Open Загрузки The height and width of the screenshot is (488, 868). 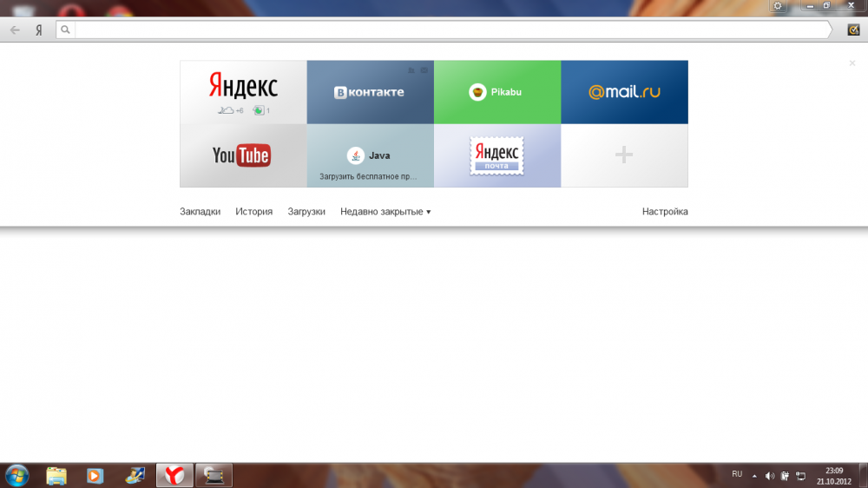[306, 212]
